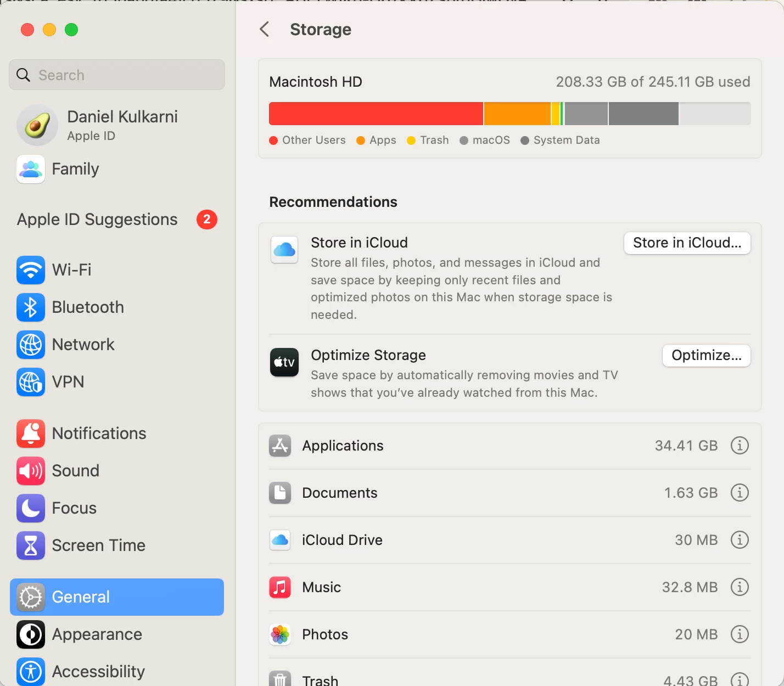Click the Focus moon icon
The height and width of the screenshot is (686, 784).
coord(31,508)
